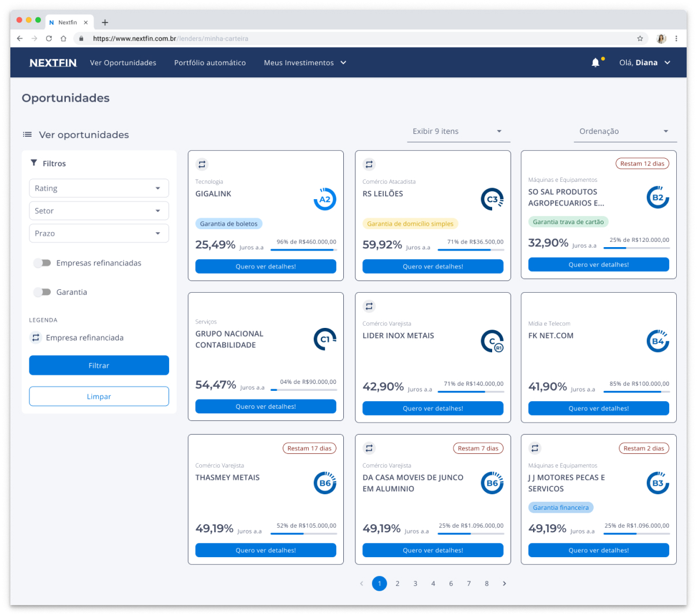Open the browser three-dot menu
The height and width of the screenshot is (616, 697).
pyautogui.click(x=676, y=39)
